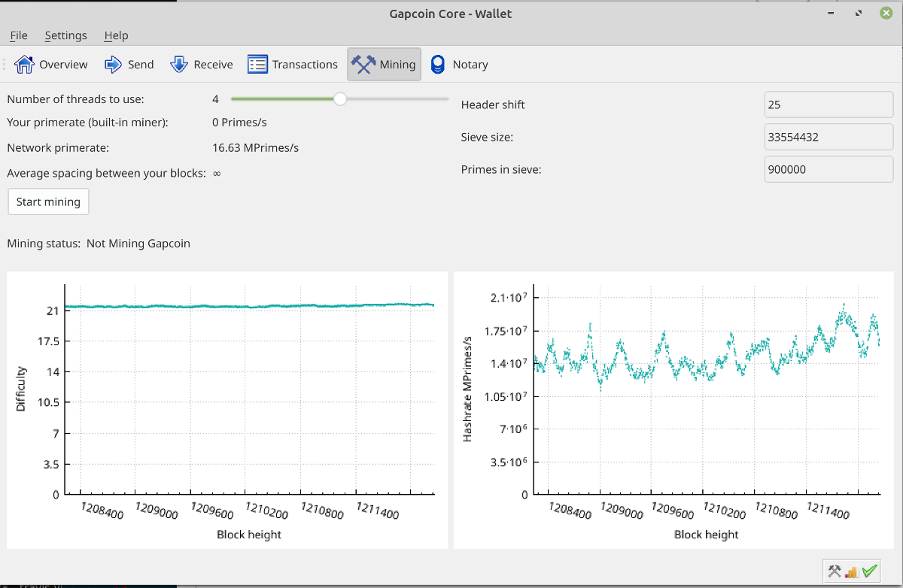This screenshot has width=903, height=588.
Task: Go to the Send tab
Action: click(129, 65)
